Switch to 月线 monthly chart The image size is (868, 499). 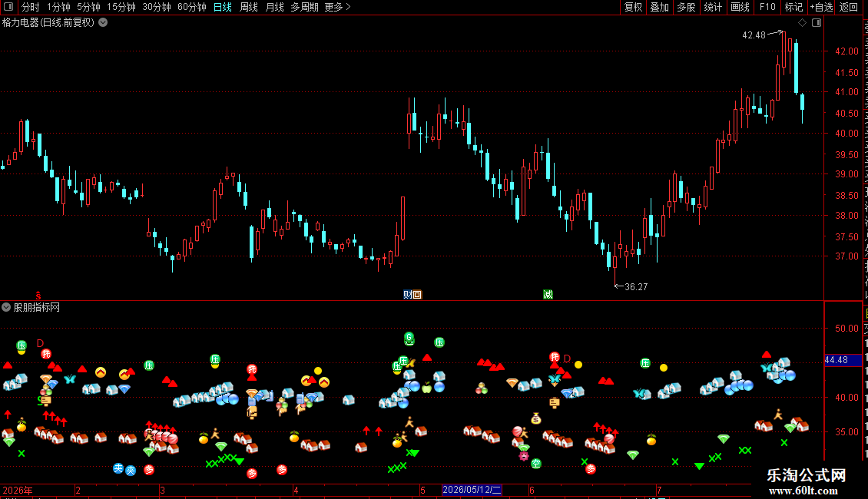pyautogui.click(x=274, y=7)
